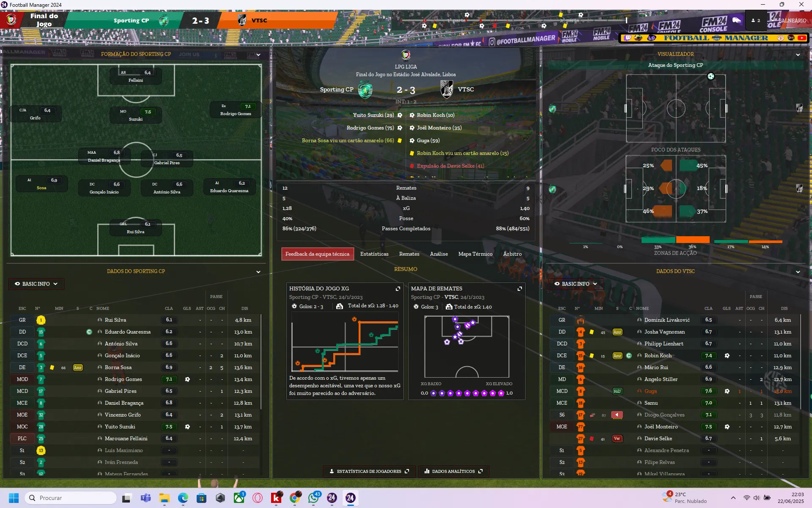Click the Sporting CP table scrollbar

[261, 362]
